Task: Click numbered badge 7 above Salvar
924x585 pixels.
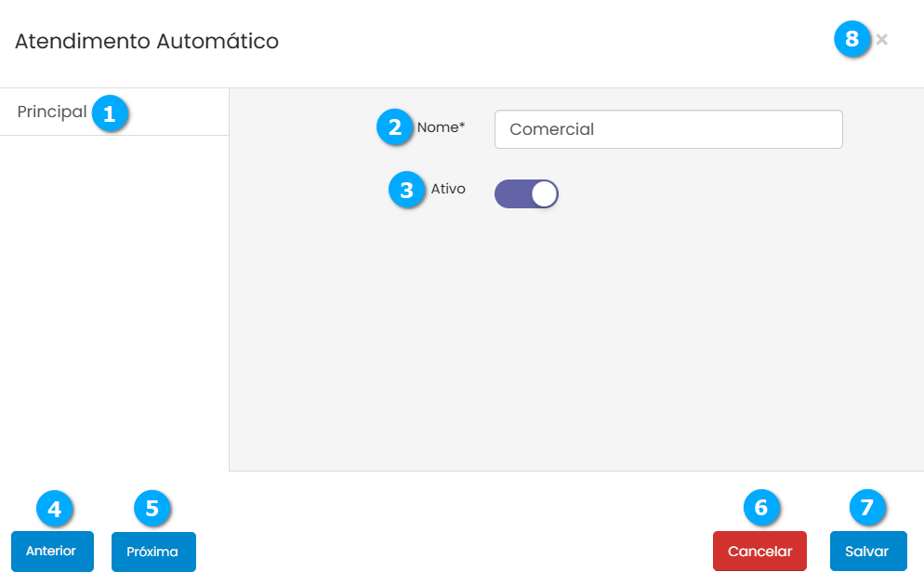Action: coord(867,507)
